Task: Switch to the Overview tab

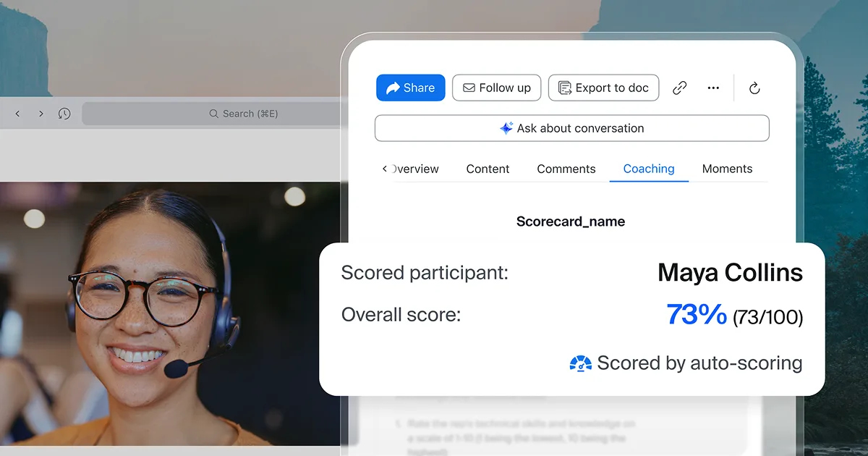Action: [x=415, y=169]
